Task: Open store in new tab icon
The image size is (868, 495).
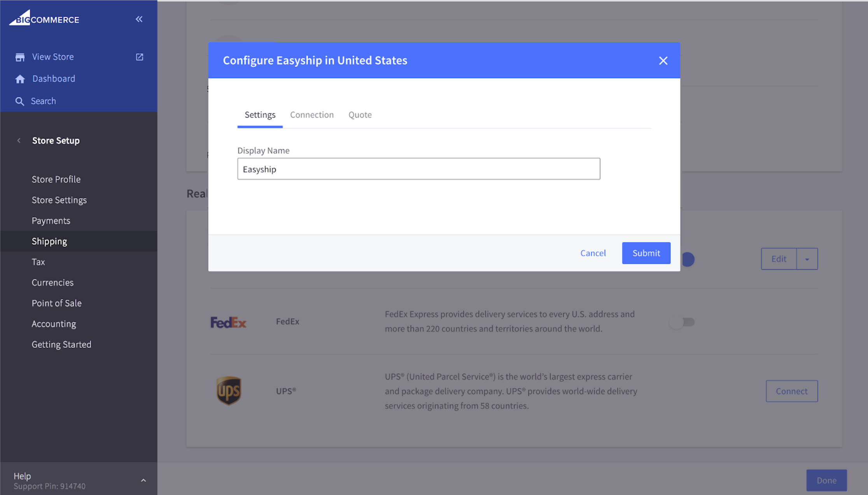Action: click(x=140, y=57)
